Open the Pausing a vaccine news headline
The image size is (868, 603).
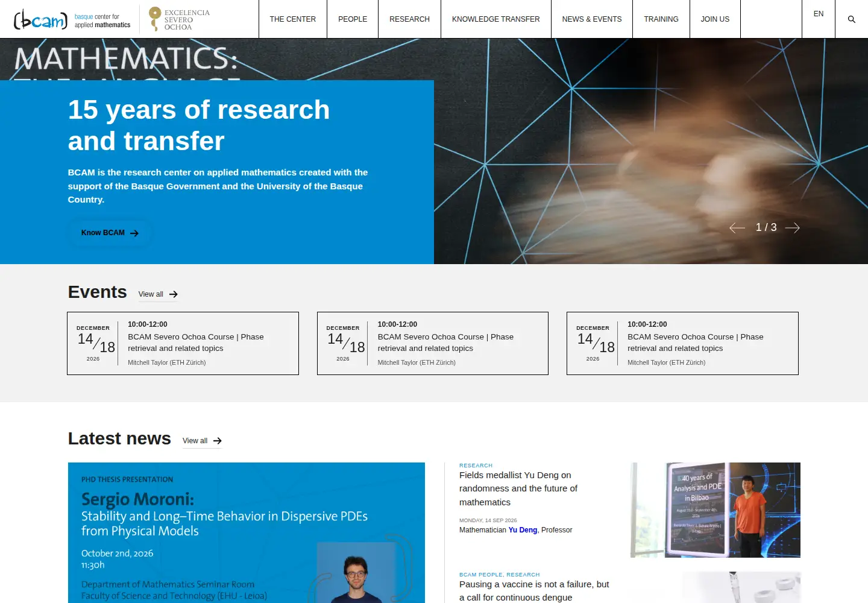[x=534, y=591]
